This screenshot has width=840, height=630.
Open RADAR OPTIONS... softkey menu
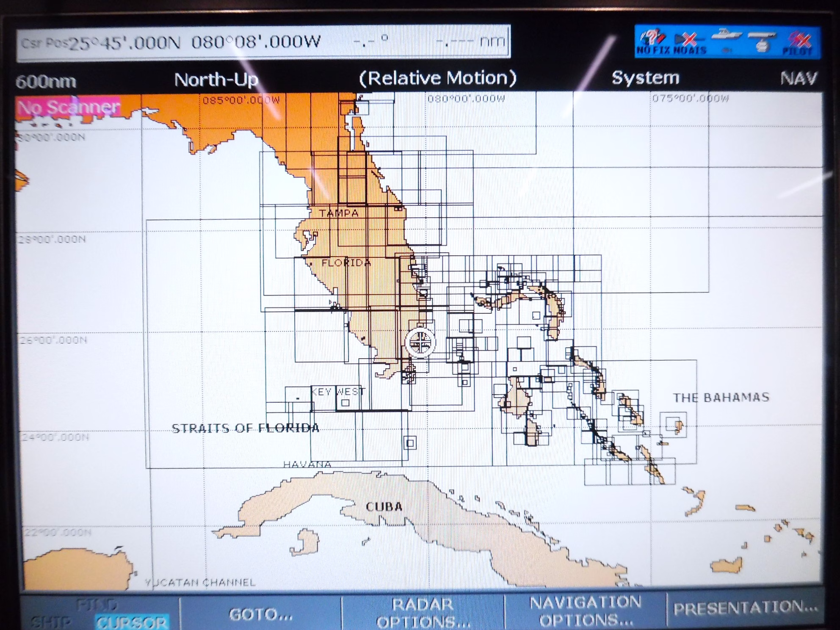(x=423, y=613)
